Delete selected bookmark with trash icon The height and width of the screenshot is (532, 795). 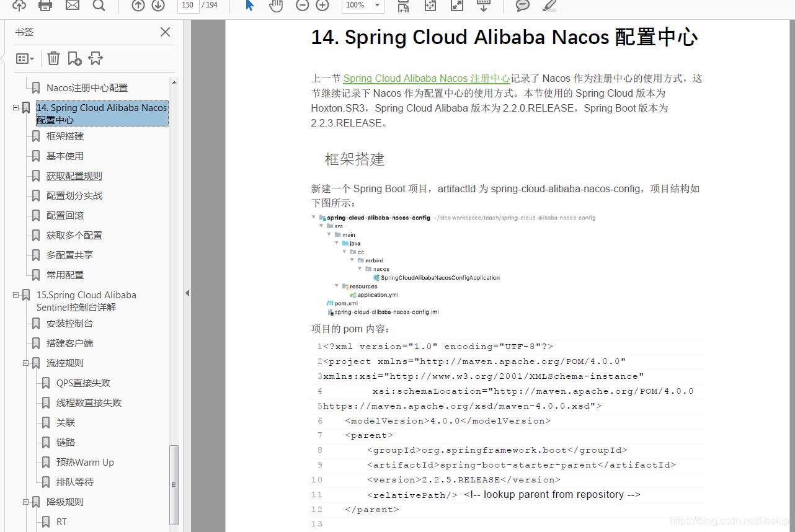(x=54, y=58)
